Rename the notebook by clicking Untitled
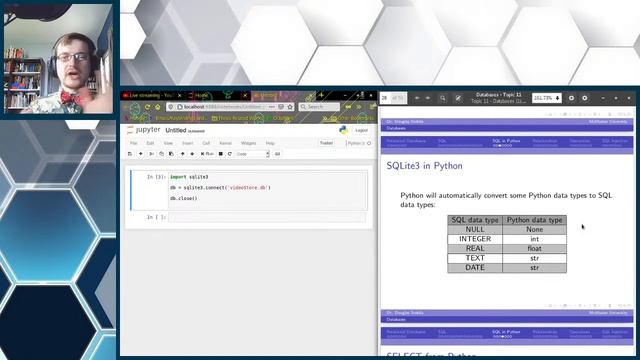This screenshot has width=640, height=360. pyautogui.click(x=176, y=130)
